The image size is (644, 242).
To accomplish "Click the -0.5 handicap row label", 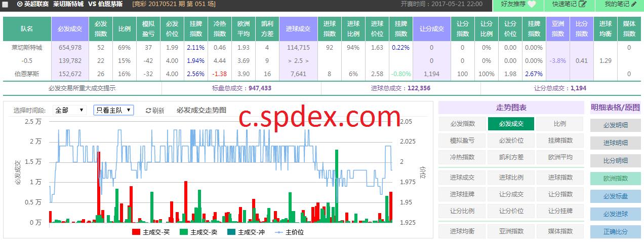I will pyautogui.click(x=27, y=60).
